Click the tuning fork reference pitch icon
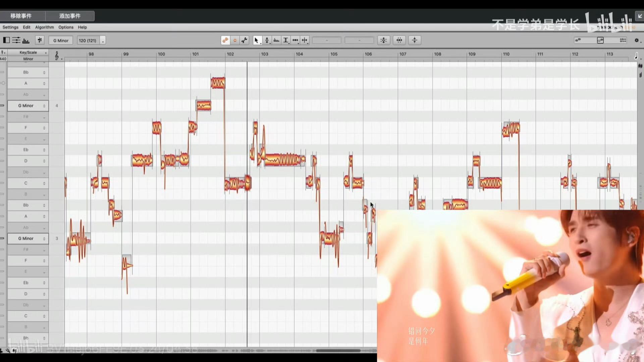Viewport: 644px width, 362px height. coord(3,52)
